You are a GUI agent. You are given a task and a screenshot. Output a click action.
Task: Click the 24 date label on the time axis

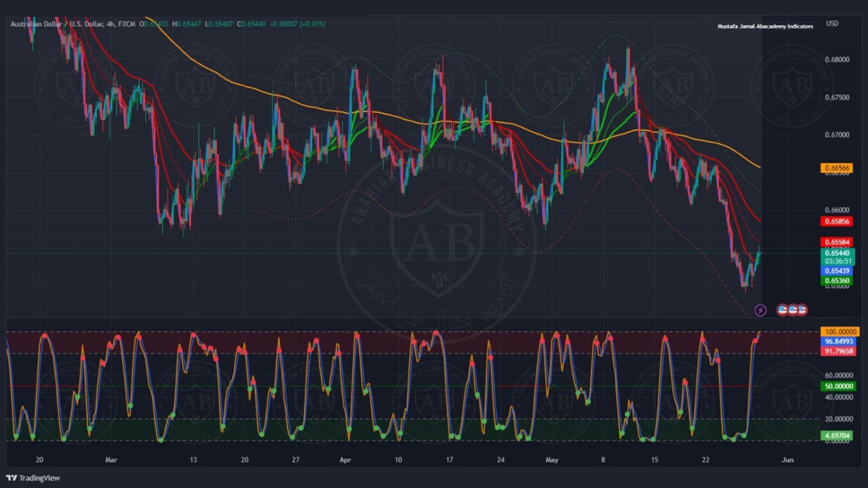(501, 460)
